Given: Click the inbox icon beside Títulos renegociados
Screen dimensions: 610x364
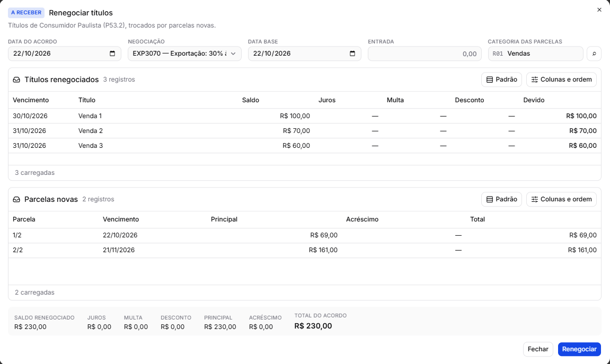Looking at the screenshot, I should point(16,79).
